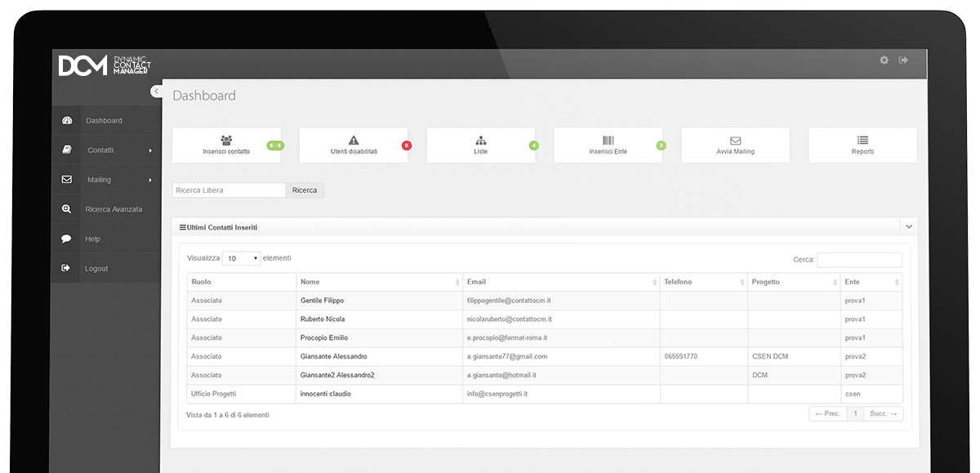Viewport: 980px width, 473px height.
Task: Click the Ruolo column header
Action: click(242, 282)
